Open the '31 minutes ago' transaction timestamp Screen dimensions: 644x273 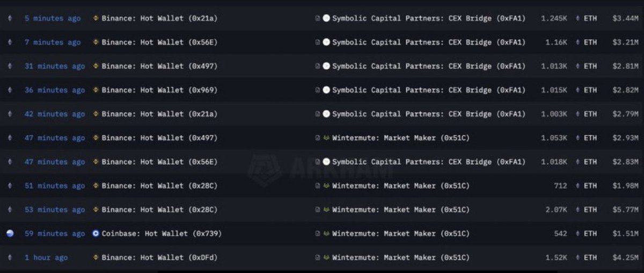pyautogui.click(x=55, y=66)
